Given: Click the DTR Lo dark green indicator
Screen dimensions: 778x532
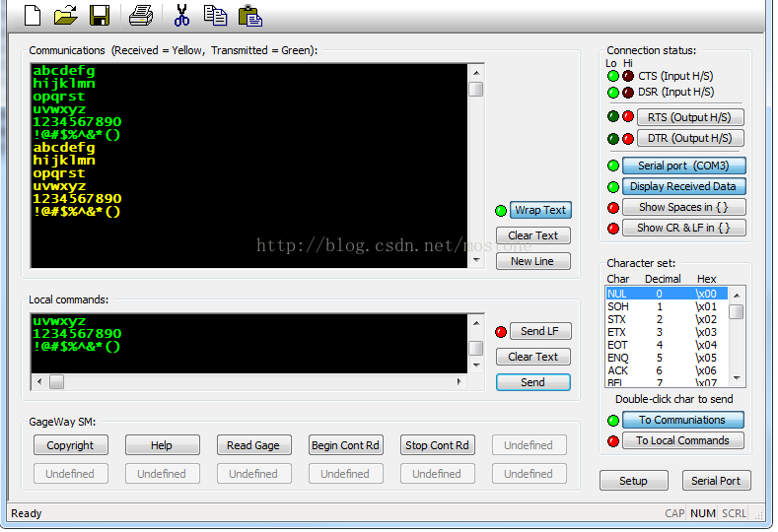Looking at the screenshot, I should point(613,138).
